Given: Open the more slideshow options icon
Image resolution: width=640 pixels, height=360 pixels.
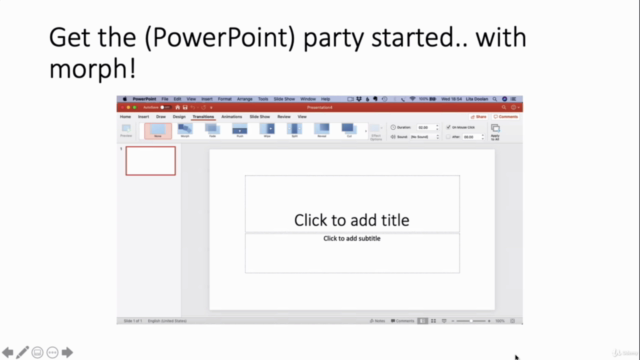Looking at the screenshot, I should [x=52, y=352].
